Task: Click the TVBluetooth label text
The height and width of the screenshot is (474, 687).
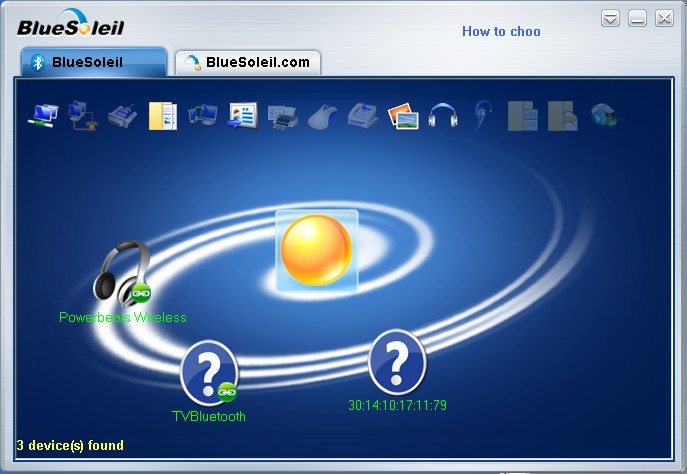Action: coord(209,416)
